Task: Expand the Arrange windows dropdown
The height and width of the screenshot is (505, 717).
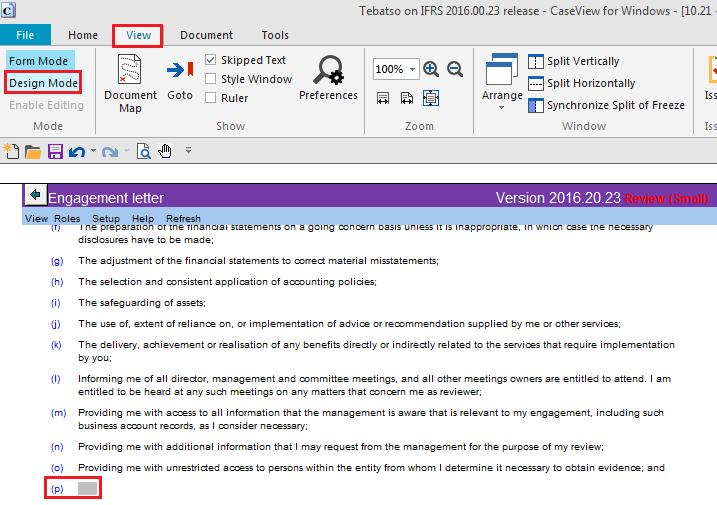Action: click(502, 106)
